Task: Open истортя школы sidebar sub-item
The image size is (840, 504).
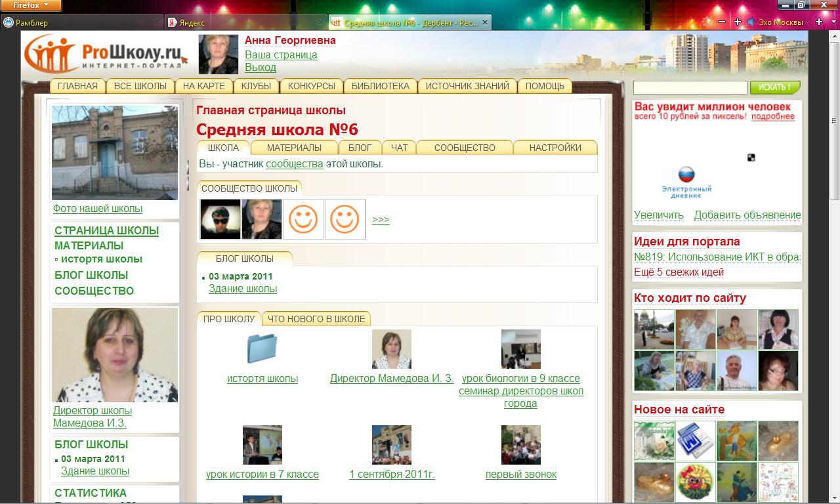Action: tap(102, 259)
